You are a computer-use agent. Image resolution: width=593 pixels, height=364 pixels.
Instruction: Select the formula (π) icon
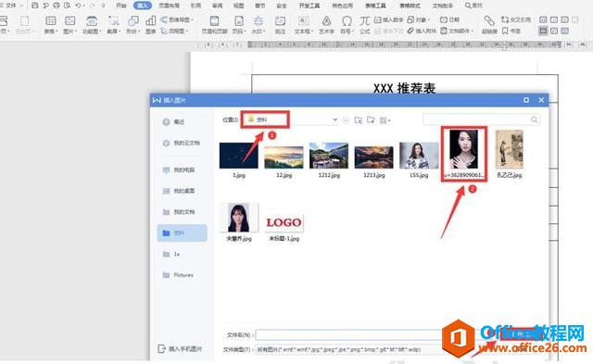364,25
